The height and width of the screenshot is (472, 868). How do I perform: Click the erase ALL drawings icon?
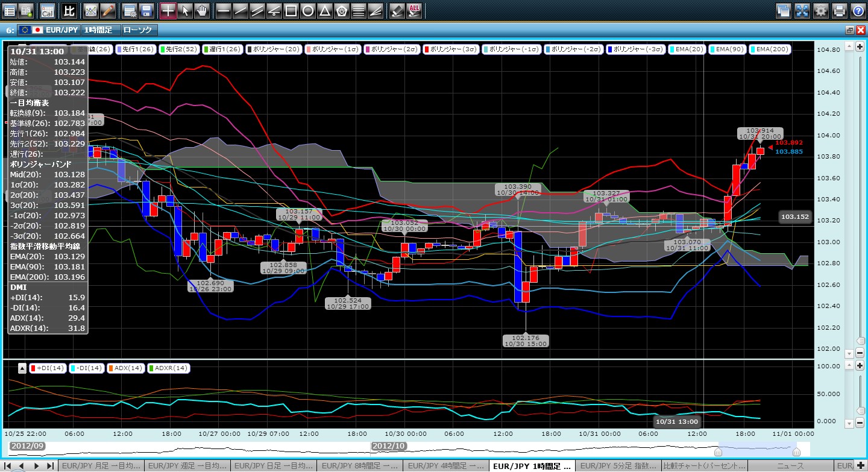tap(414, 10)
